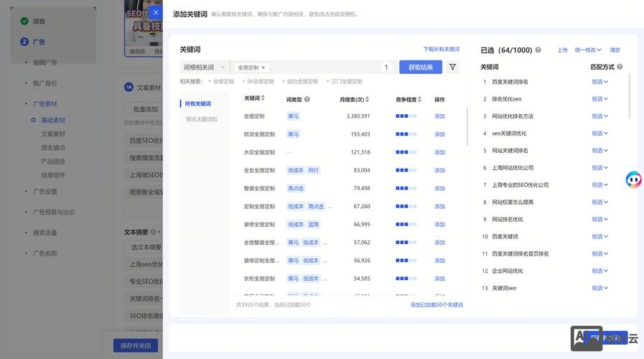Screen dimensions: 644x359
Task: Open 广告素材 in left sidebar
Action: pyautogui.click(x=45, y=104)
